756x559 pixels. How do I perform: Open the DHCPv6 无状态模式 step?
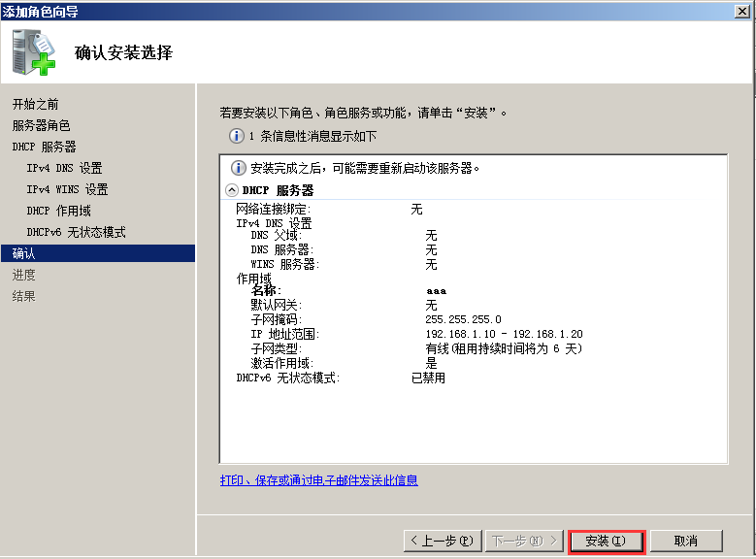[76, 232]
